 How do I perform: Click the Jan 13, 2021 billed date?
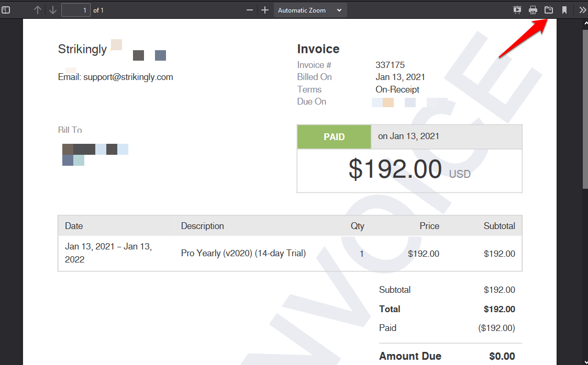coord(400,77)
